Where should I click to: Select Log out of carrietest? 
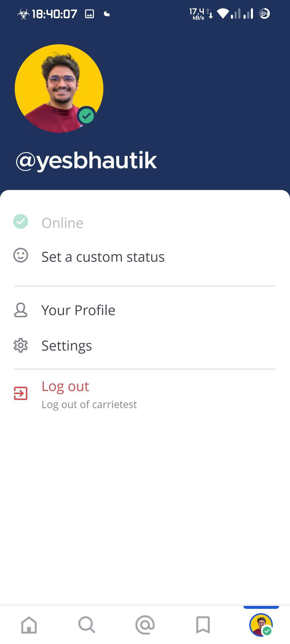(89, 404)
